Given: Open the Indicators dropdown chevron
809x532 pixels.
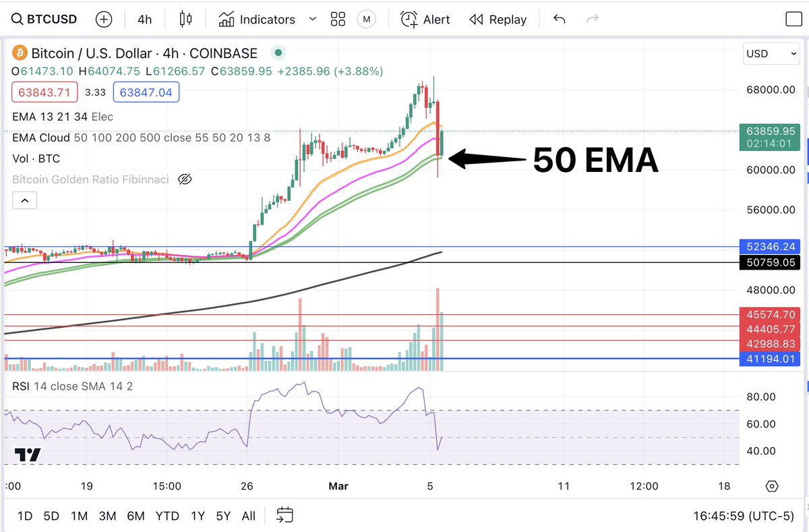Looking at the screenshot, I should pos(311,19).
